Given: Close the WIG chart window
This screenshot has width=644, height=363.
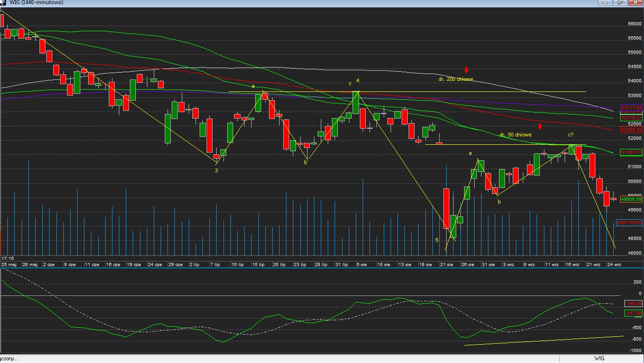Looking at the screenshot, I should (635, 3).
